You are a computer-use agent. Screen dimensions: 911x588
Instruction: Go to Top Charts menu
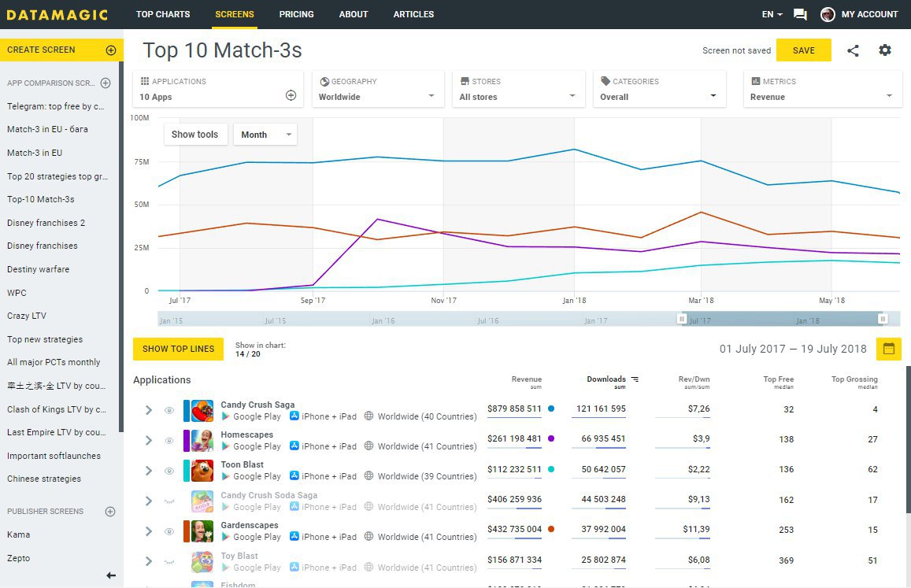[161, 14]
